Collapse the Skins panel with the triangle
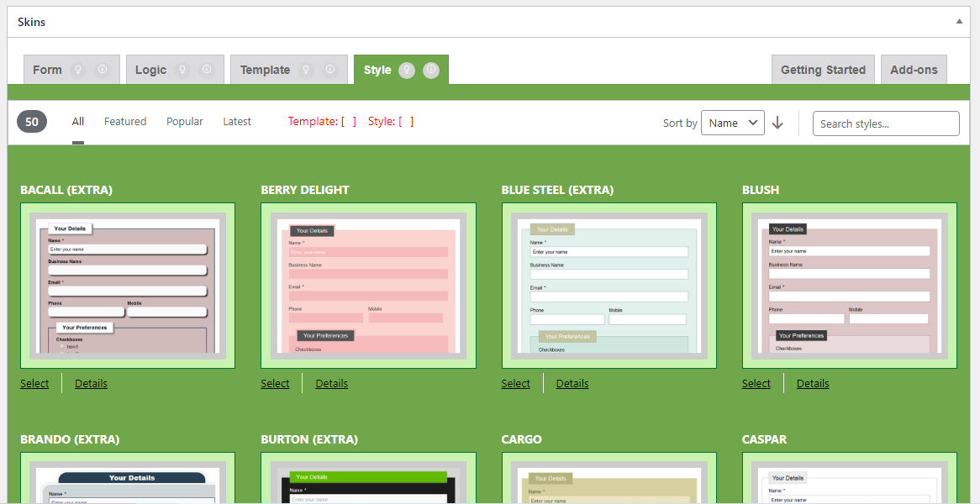Image resolution: width=980 pixels, height=504 pixels. coord(959,22)
